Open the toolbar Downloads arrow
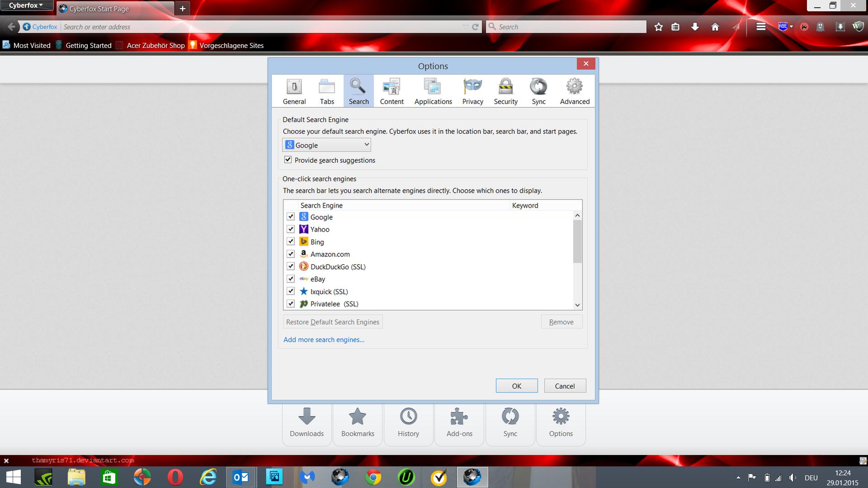This screenshot has width=868, height=488. coord(695,27)
